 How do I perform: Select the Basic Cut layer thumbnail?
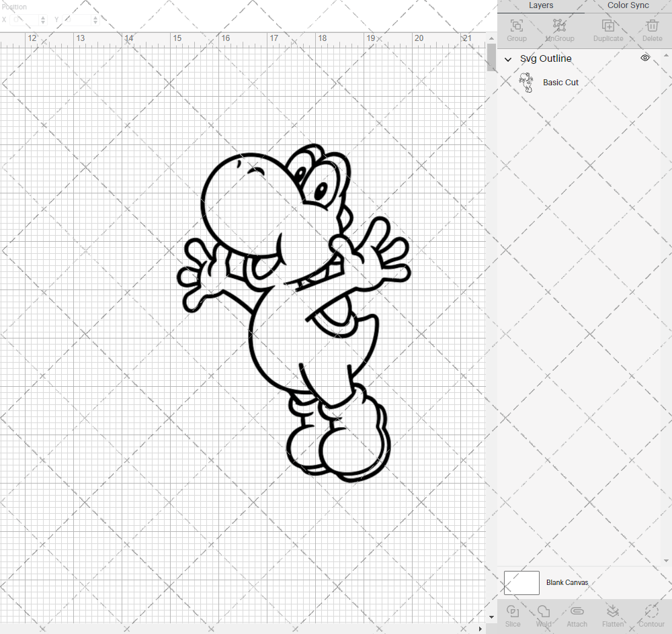pyautogui.click(x=526, y=82)
